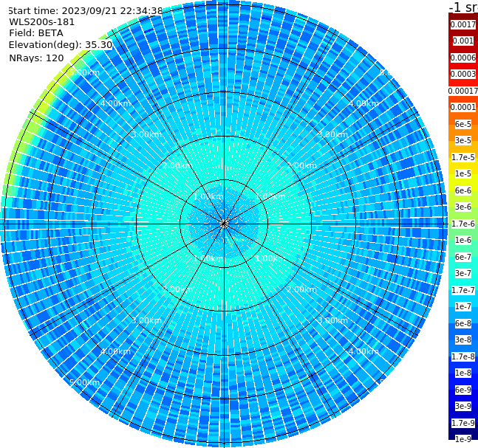The width and height of the screenshot is (478, 448).
Task: Click the 4.00km label in lower-left quadrant
Action: (115, 351)
